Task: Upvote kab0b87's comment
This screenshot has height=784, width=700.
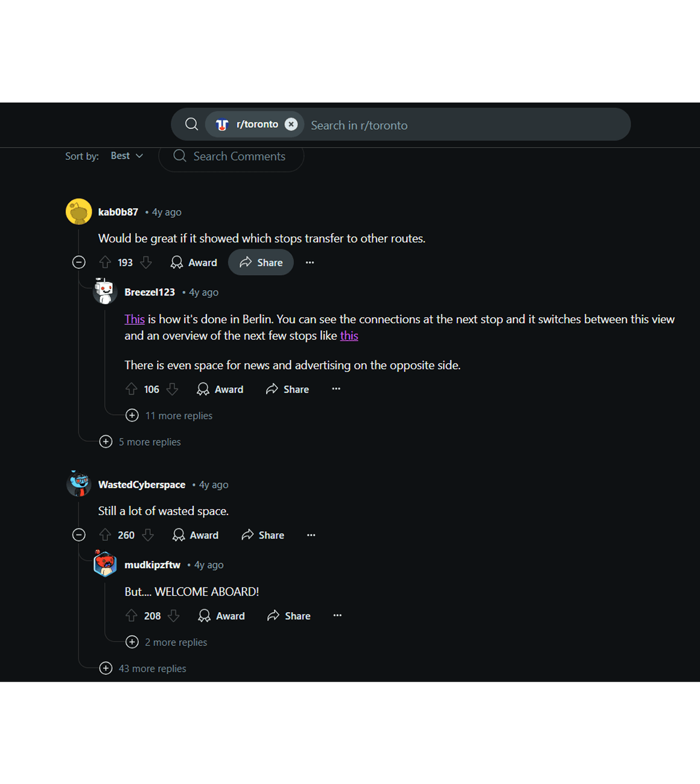Action: 105,262
